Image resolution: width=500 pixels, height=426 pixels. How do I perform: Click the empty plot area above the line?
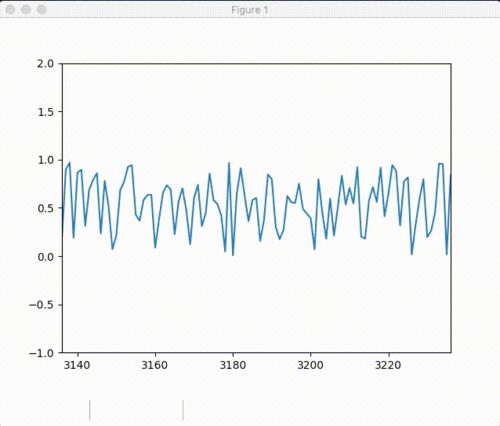click(257, 110)
